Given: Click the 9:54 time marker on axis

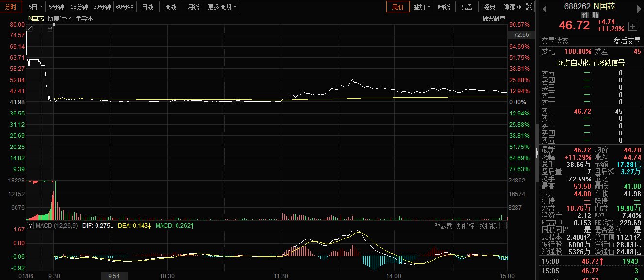Looking at the screenshot, I should [x=114, y=276].
